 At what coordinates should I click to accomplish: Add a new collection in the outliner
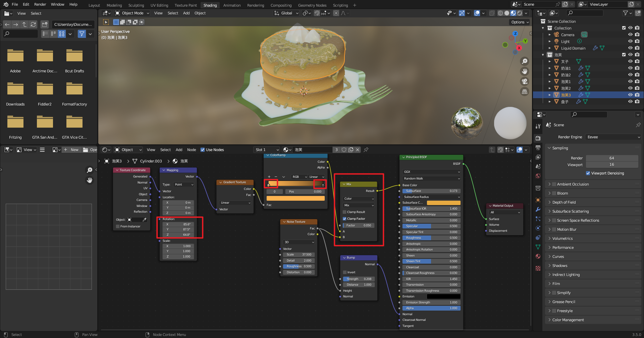coord(638,13)
